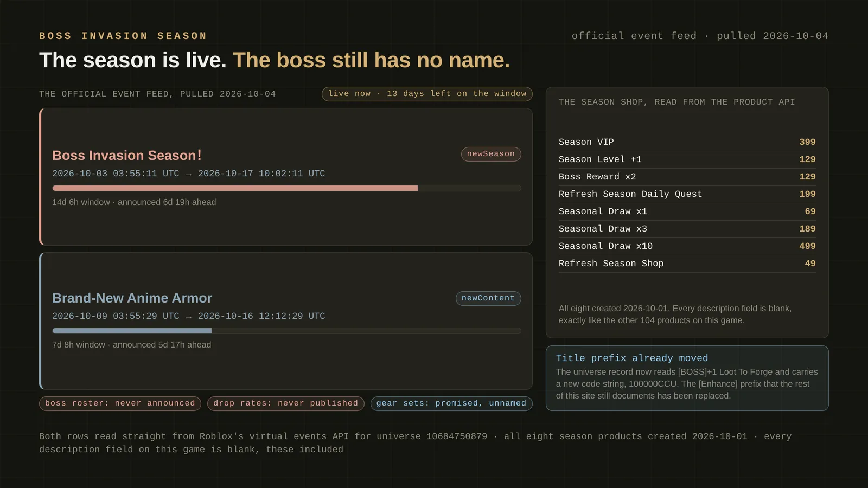Click the Anime Armor date range text
The image size is (868, 488).
pyautogui.click(x=189, y=316)
